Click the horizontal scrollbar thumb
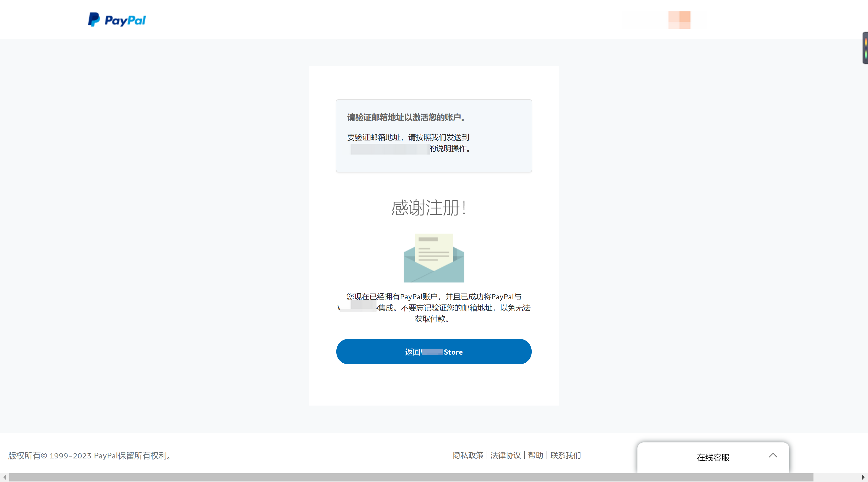Screen dimensions: 868x482 click(x=411, y=477)
